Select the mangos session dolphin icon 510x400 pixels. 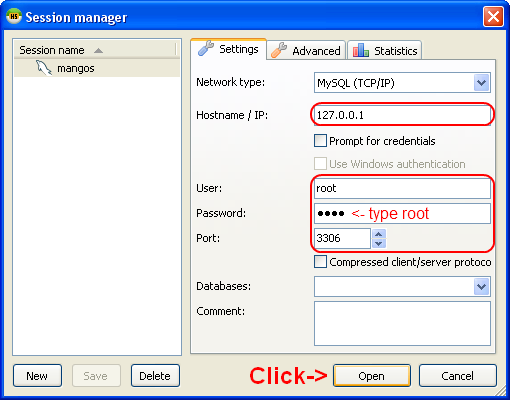(44, 68)
